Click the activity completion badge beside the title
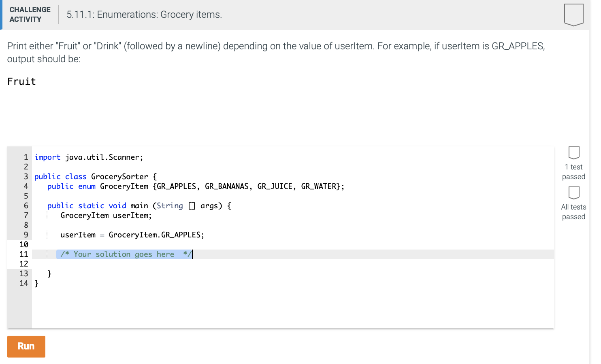601x364 pixels. click(x=573, y=15)
